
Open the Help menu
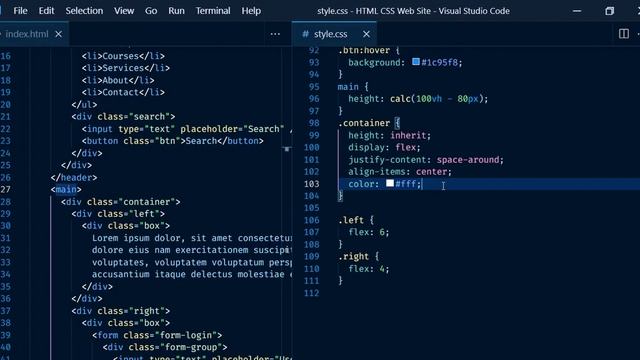coord(251,11)
